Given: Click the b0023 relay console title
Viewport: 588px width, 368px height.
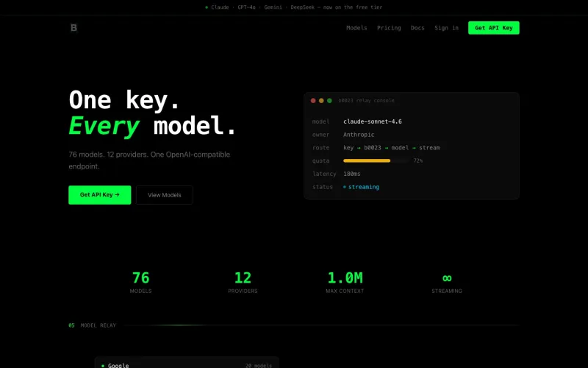Looking at the screenshot, I should [366, 101].
